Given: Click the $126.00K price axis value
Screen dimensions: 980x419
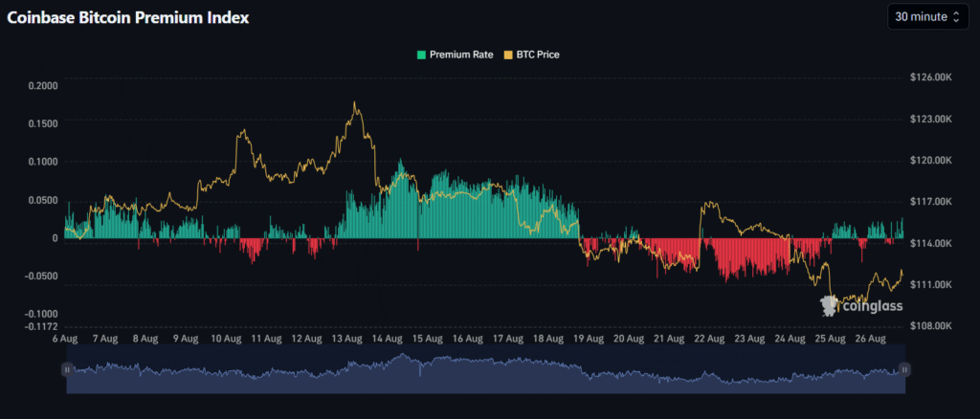Looking at the screenshot, I should (930, 77).
